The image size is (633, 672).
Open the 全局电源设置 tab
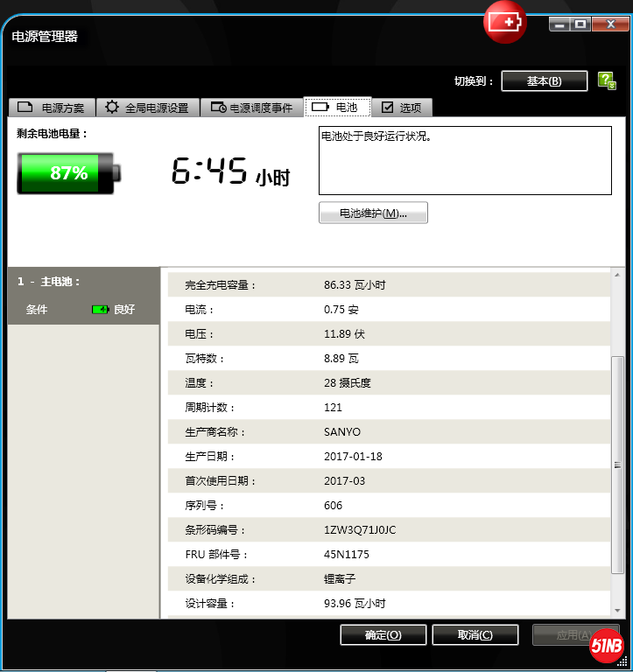(147, 108)
